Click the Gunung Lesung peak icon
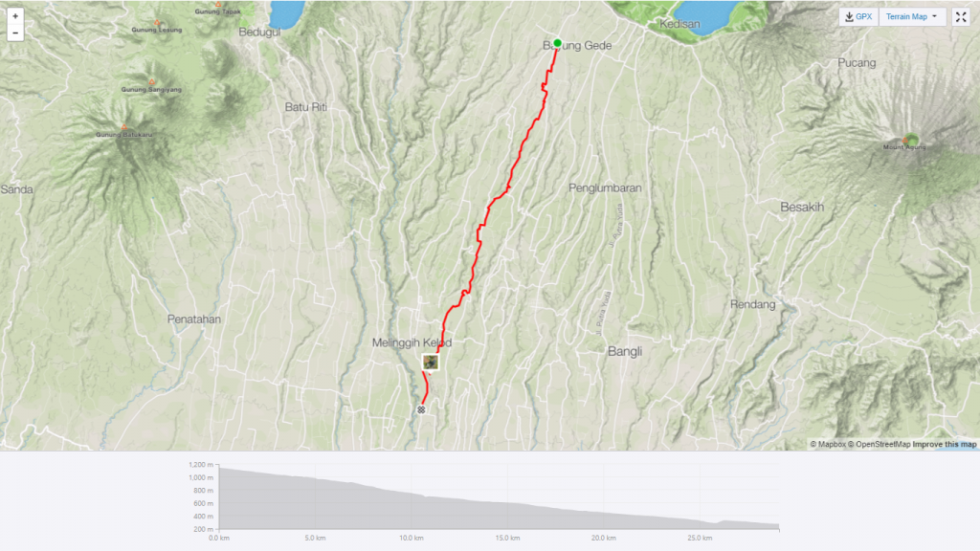 click(x=157, y=23)
